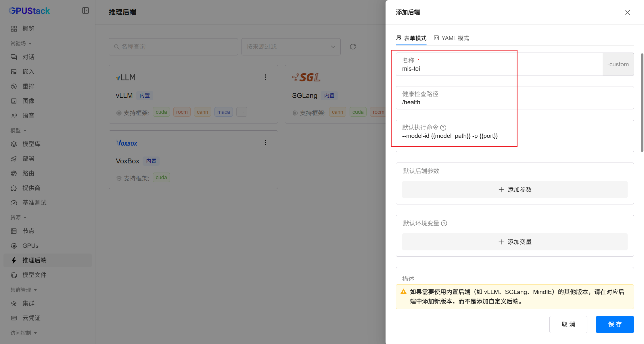Switch to YAML 模式 tab

(x=451, y=38)
